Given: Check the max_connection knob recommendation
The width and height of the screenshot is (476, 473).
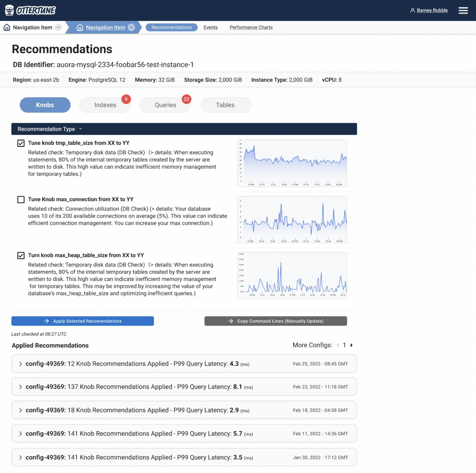Looking at the screenshot, I should tap(21, 200).
